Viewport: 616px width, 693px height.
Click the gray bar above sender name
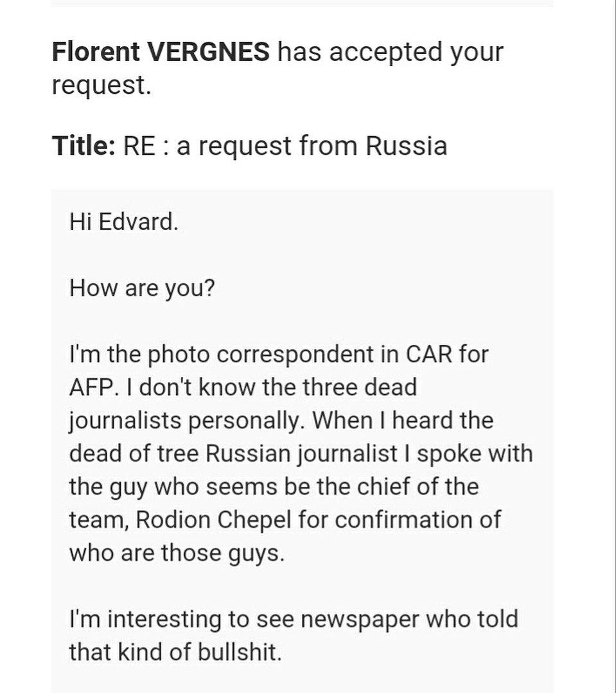click(302, 3)
